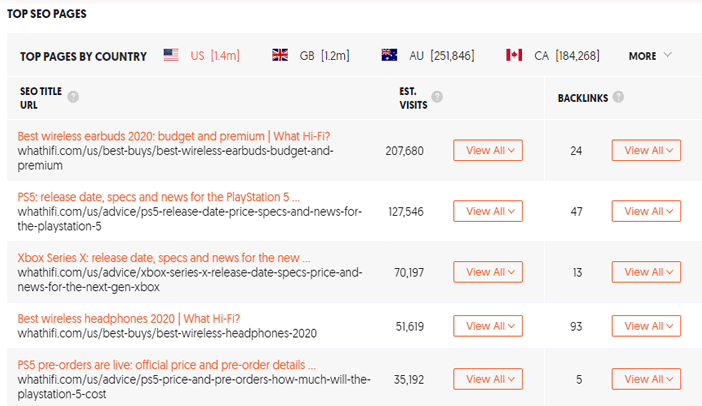The image size is (702, 406).
Task: Expand backlinks View All for PS5 release row
Action: click(646, 211)
